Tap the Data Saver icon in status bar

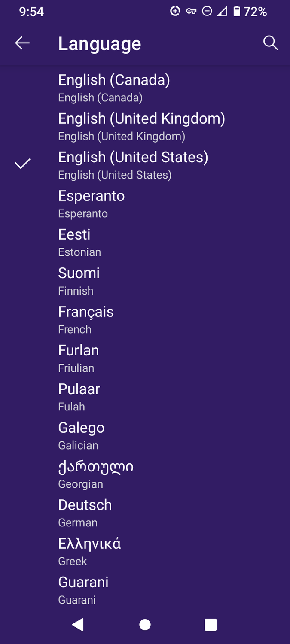coord(175,11)
